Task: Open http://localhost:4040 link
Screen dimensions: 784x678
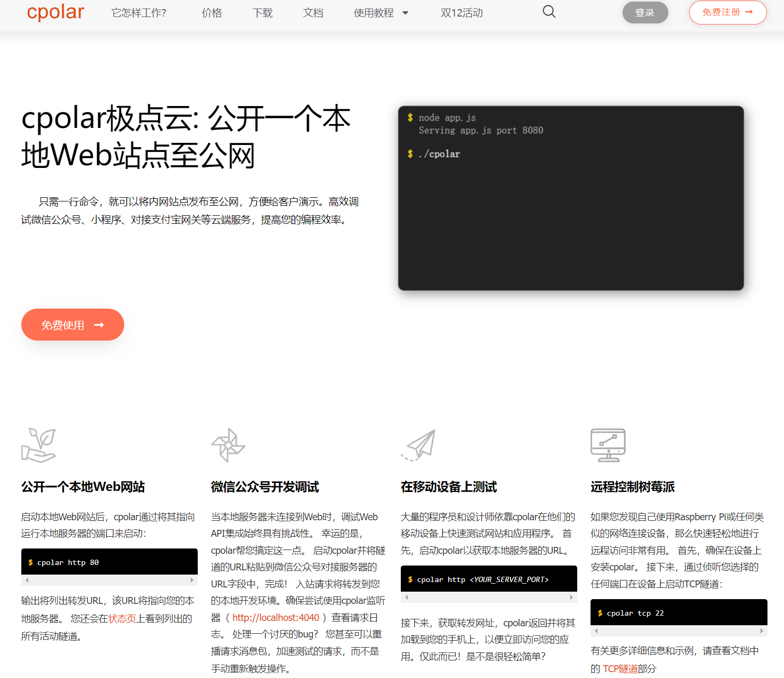Action: point(276,617)
